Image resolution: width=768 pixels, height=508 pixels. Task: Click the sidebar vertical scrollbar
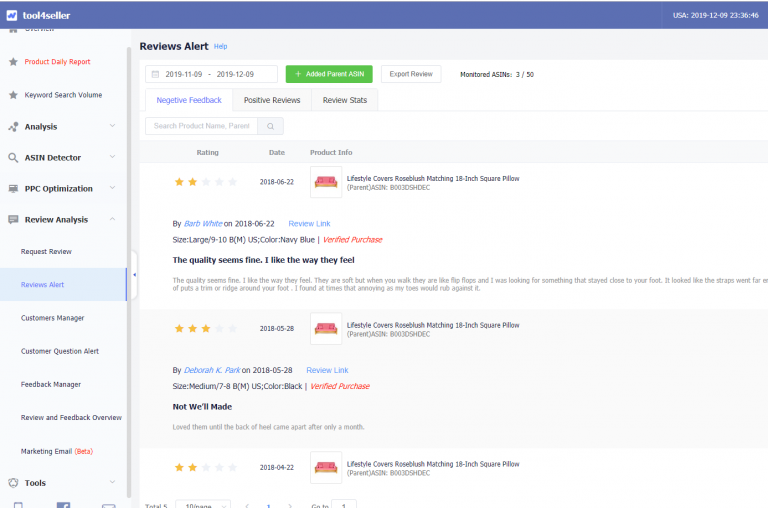coord(129,272)
